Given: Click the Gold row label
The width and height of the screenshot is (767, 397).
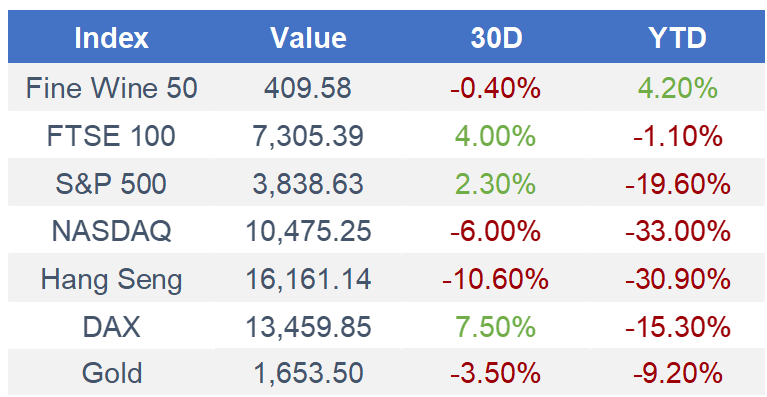Looking at the screenshot, I should (112, 374).
